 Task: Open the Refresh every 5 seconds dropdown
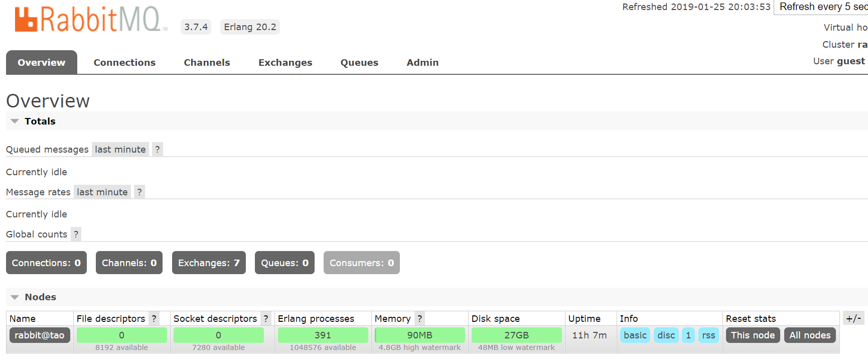pyautogui.click(x=821, y=7)
